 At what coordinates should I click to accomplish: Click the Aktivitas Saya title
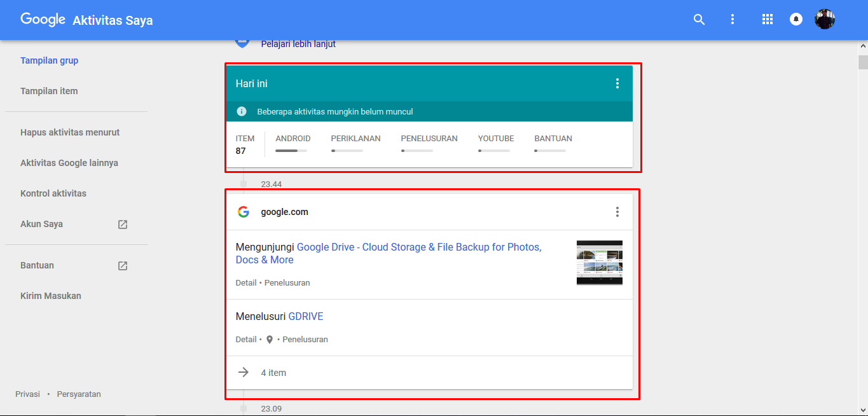113,20
